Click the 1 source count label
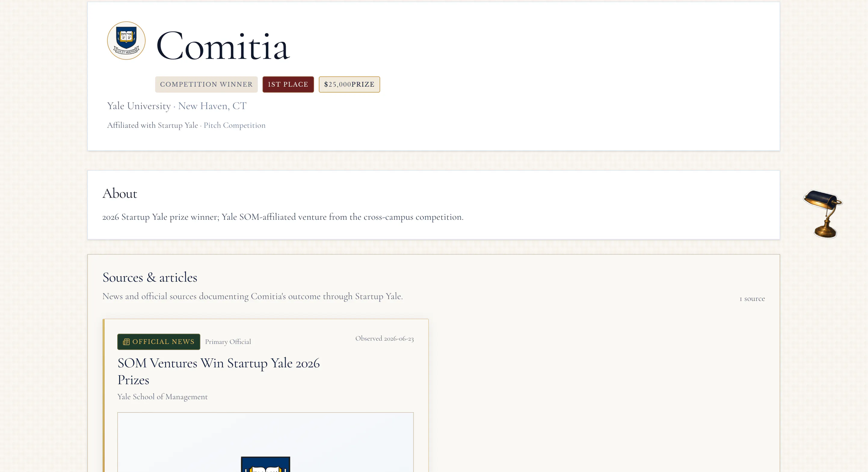The image size is (868, 472). pyautogui.click(x=752, y=299)
